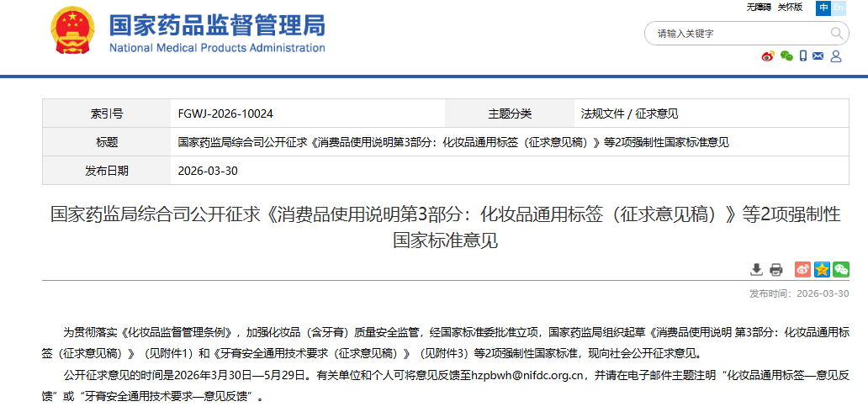Switch language to En
Viewport: 868px width, 412px height.
pyautogui.click(x=839, y=8)
